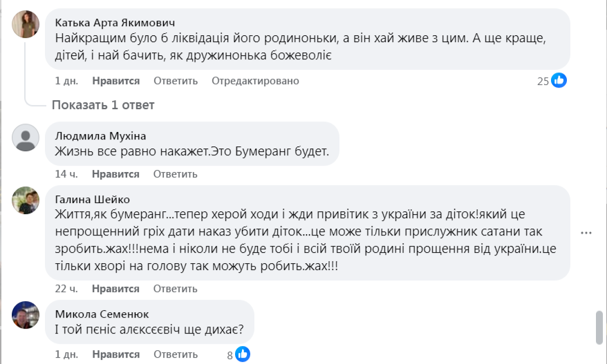
Task: Click the '14 ч.' comment timestamp
Action: (65, 174)
